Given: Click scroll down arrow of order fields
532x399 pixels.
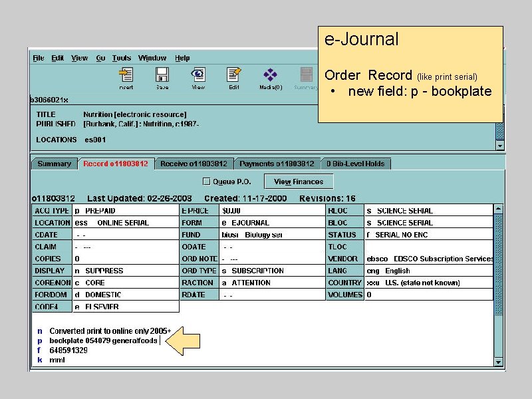Looking at the screenshot, I should pyautogui.click(x=498, y=362).
